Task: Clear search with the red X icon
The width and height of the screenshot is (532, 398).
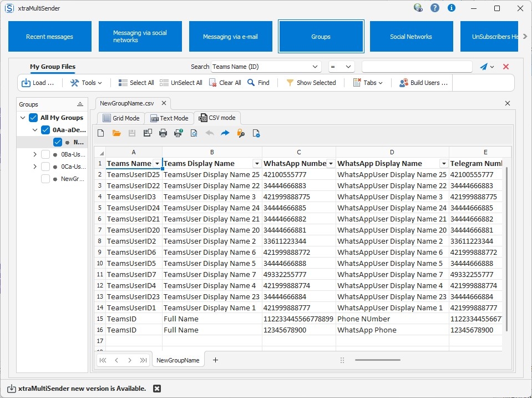Action: coord(506,67)
